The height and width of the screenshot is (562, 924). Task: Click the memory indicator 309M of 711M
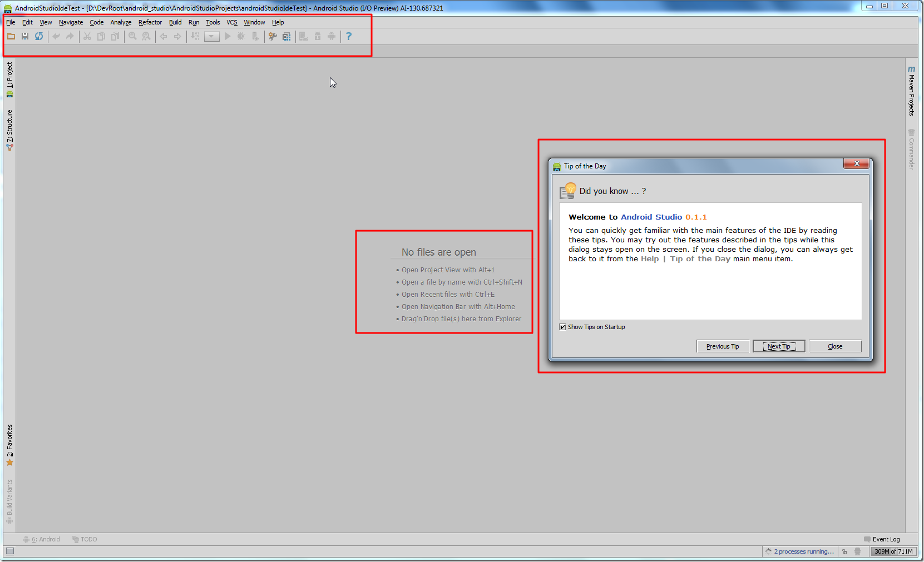(893, 551)
